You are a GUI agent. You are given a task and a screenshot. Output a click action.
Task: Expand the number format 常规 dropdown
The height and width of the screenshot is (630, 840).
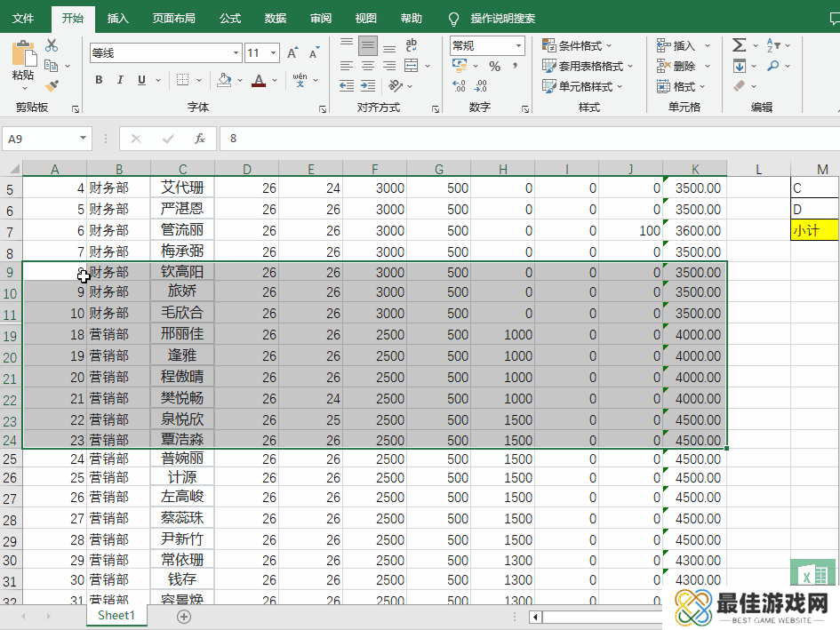point(517,45)
